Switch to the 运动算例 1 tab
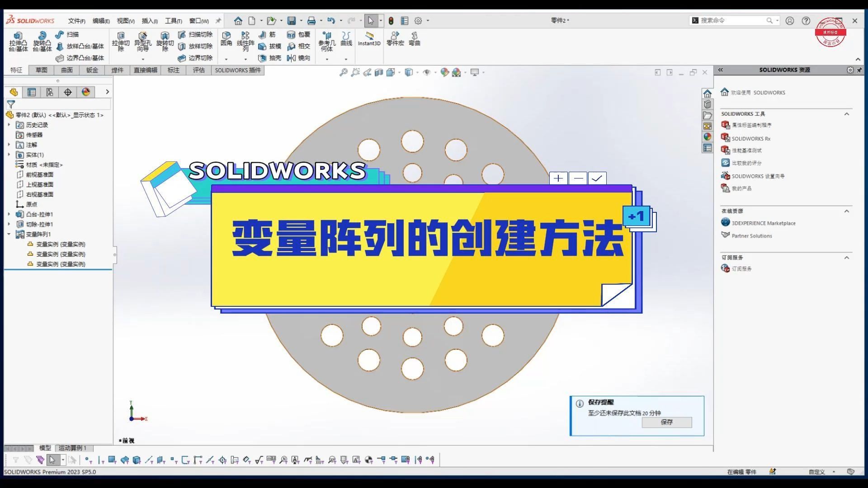Image resolution: width=868 pixels, height=488 pixels. pyautogui.click(x=72, y=448)
